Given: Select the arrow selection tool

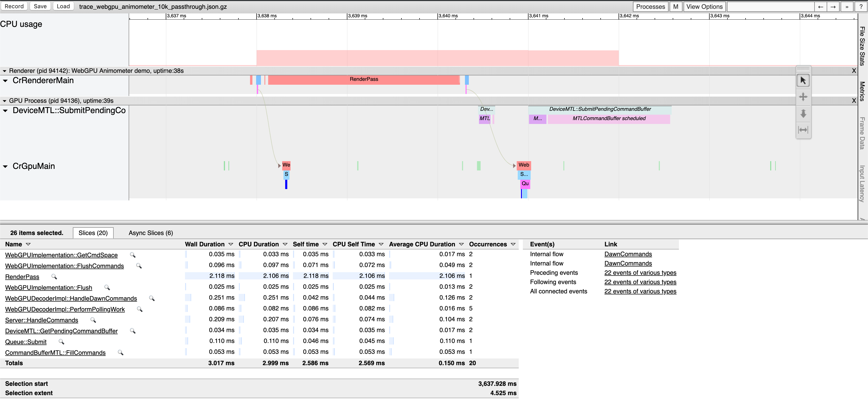Looking at the screenshot, I should pos(804,80).
